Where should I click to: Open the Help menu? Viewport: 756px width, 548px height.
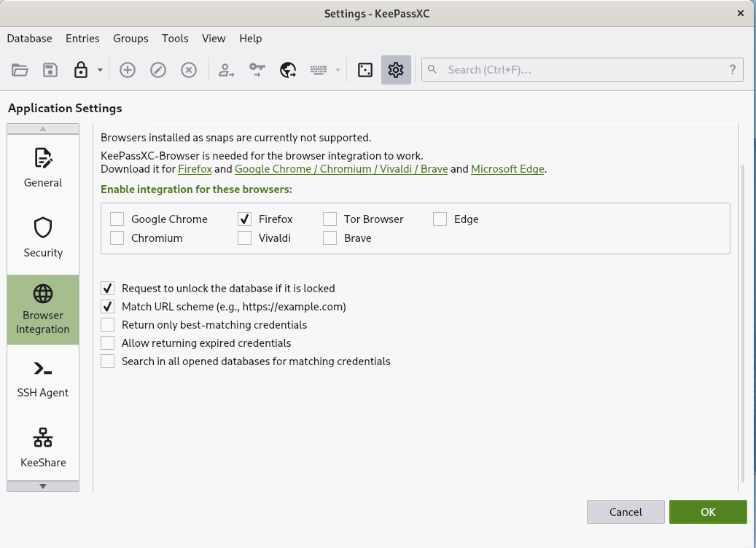pyautogui.click(x=251, y=39)
